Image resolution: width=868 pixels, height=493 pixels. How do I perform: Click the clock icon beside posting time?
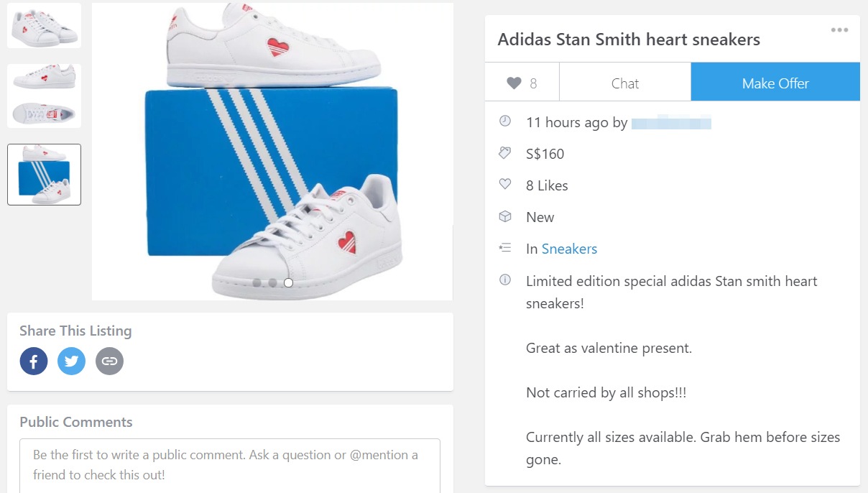pos(505,121)
